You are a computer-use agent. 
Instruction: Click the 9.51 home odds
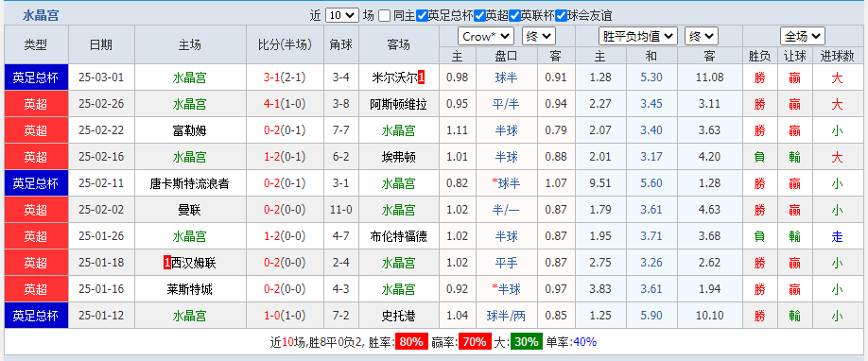click(x=600, y=183)
